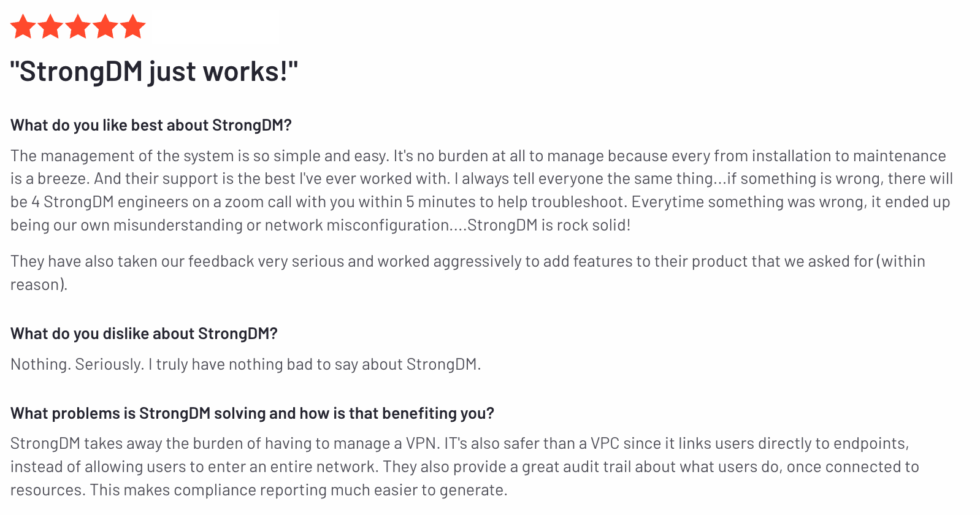Viewport: 980px width, 515px height.
Task: Click the "What do you like best about StrongDM?" heading
Action: [151, 125]
